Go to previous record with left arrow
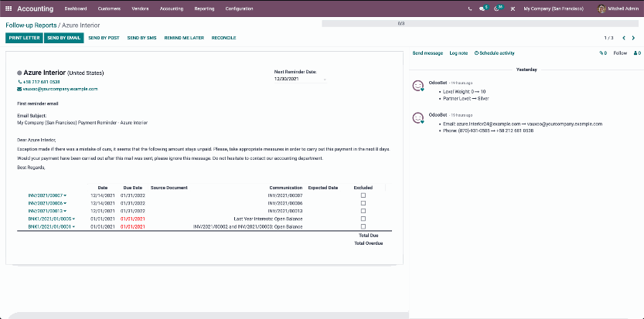The width and height of the screenshot is (644, 319). 624,37
